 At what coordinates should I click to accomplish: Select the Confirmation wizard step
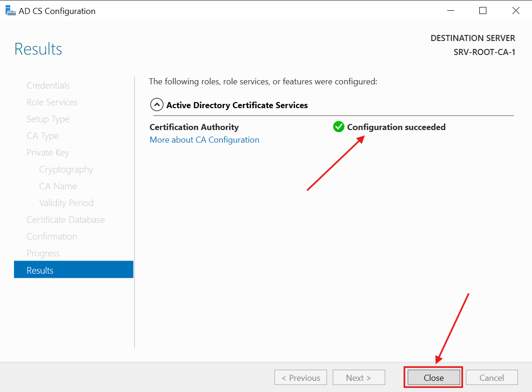point(52,236)
